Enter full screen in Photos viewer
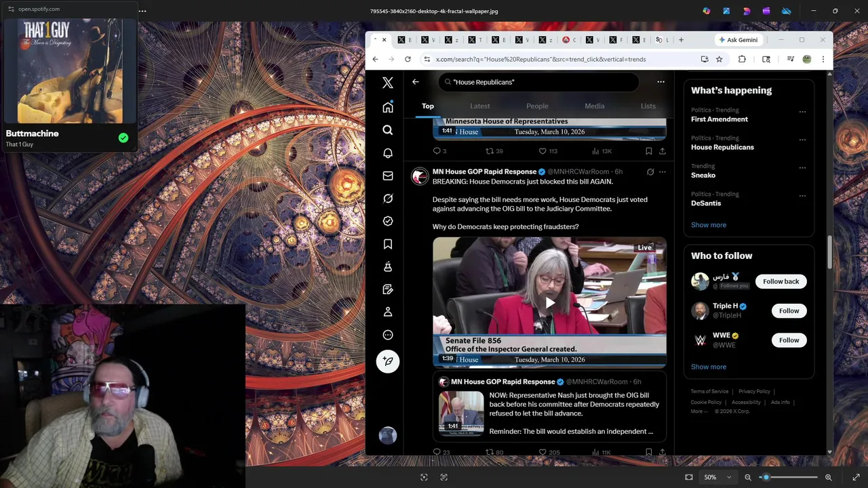Image resolution: width=868 pixels, height=488 pixels. [856, 477]
